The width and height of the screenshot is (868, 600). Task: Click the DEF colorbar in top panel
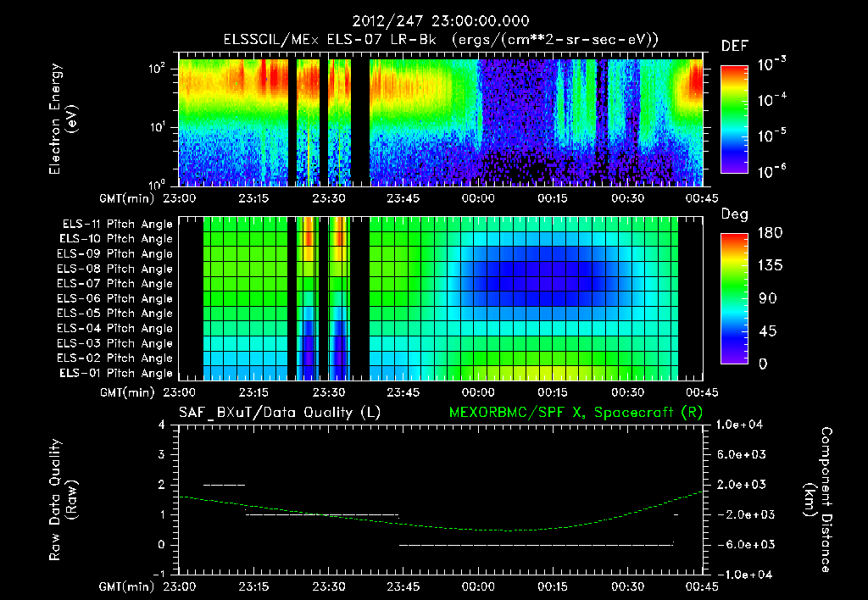734,119
